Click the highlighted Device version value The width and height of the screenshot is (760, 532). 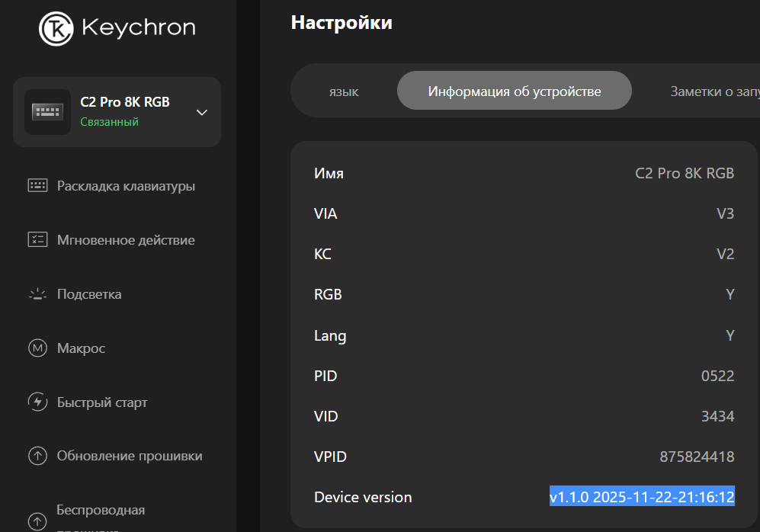pyautogui.click(x=642, y=496)
